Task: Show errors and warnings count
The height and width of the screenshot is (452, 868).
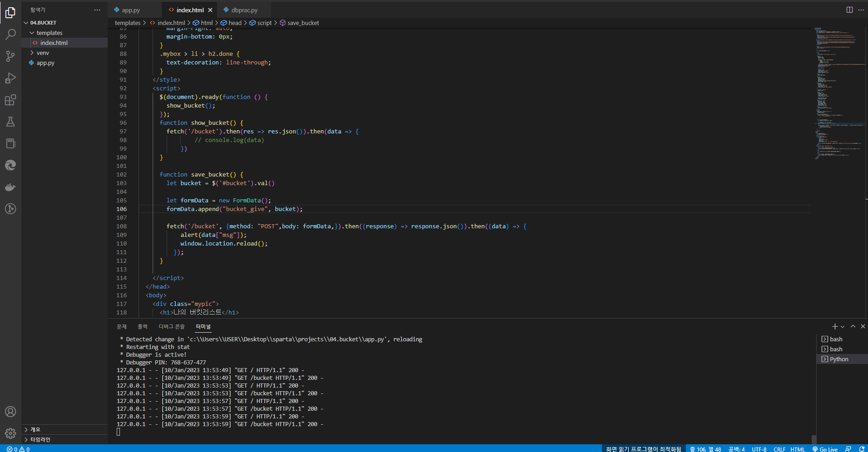Action: (18, 449)
